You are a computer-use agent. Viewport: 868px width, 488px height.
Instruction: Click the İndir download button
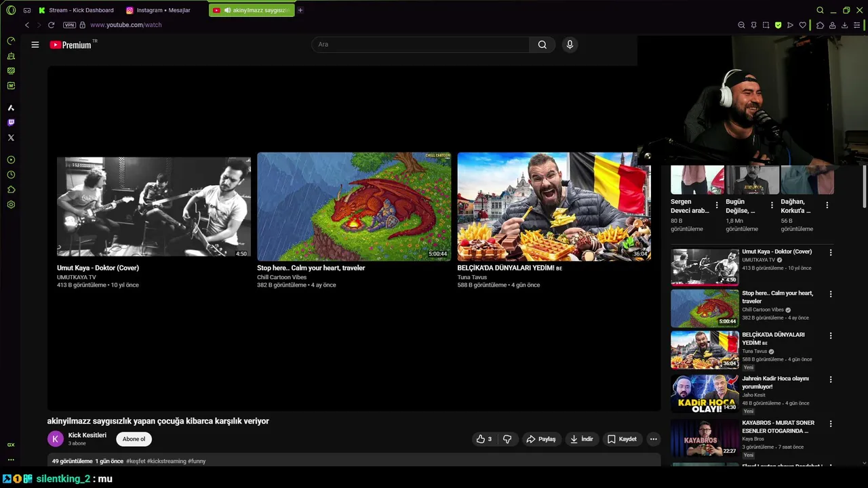pyautogui.click(x=582, y=439)
